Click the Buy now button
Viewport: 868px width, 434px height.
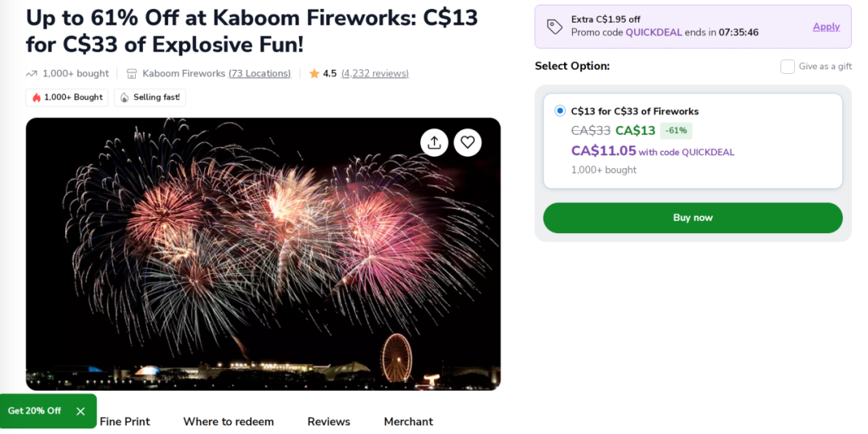pyautogui.click(x=693, y=218)
